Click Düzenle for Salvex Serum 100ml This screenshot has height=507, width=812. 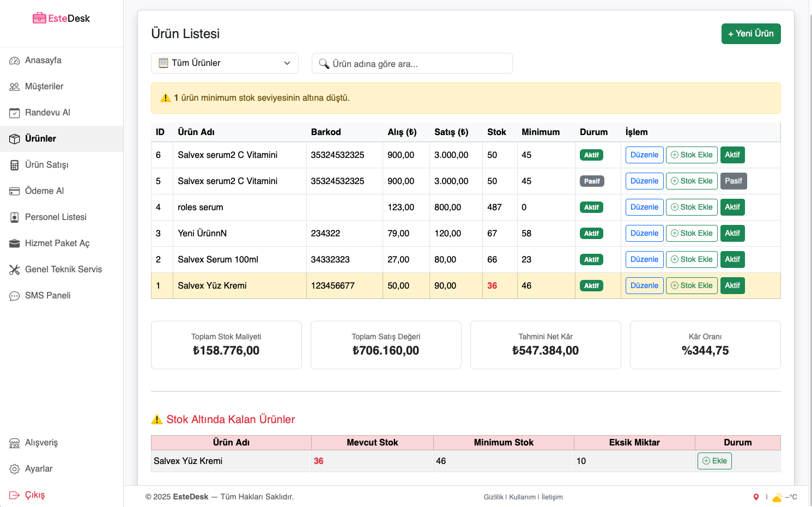pyautogui.click(x=644, y=259)
